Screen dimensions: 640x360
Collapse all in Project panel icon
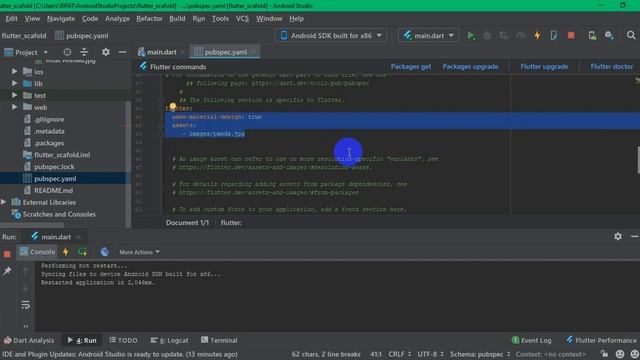click(84, 52)
